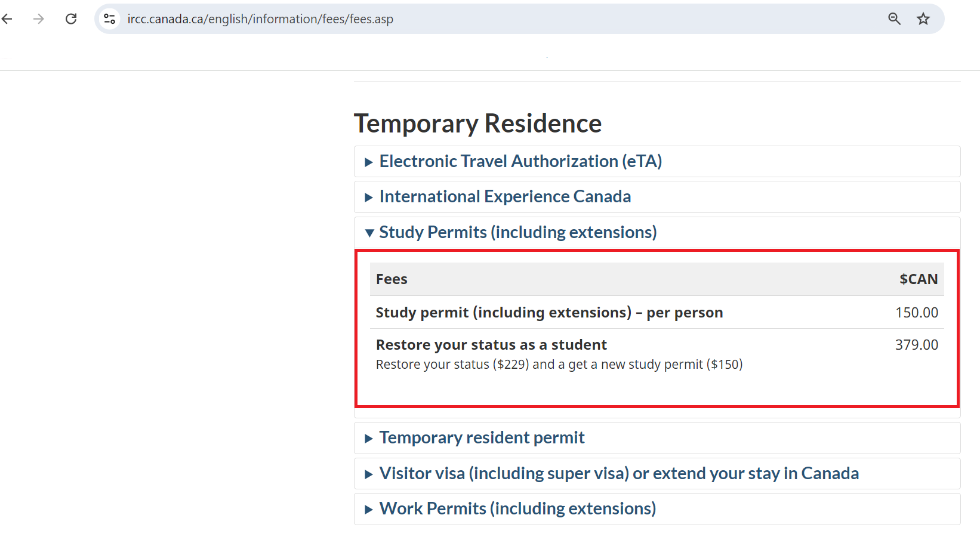The image size is (980, 552).
Task: Click the disclosure triangle beside Electronic Travel Authorization
Action: point(369,161)
